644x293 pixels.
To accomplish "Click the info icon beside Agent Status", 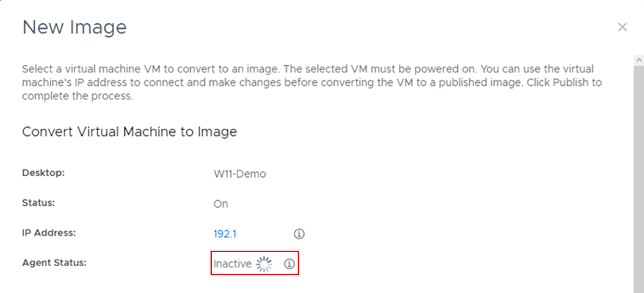I will pyautogui.click(x=289, y=264).
